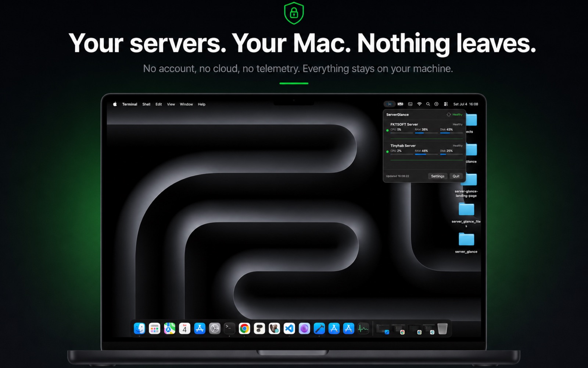Open the View menu

(171, 104)
